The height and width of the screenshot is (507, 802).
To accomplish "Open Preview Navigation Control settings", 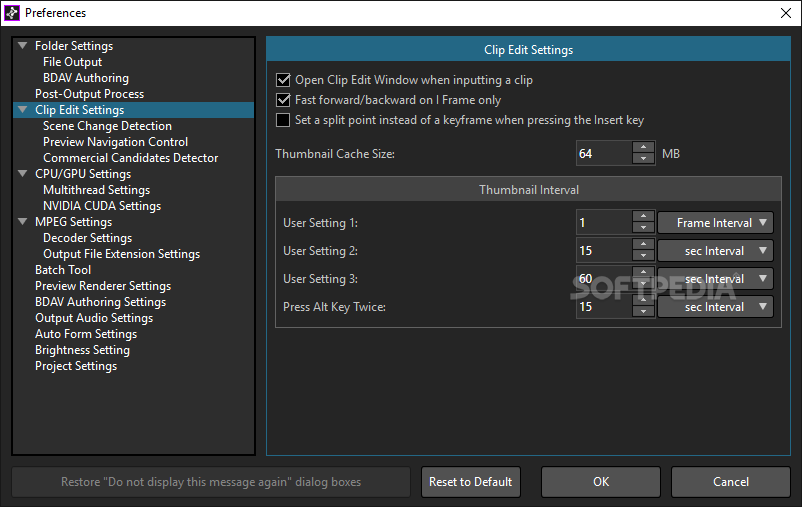I will tap(116, 142).
